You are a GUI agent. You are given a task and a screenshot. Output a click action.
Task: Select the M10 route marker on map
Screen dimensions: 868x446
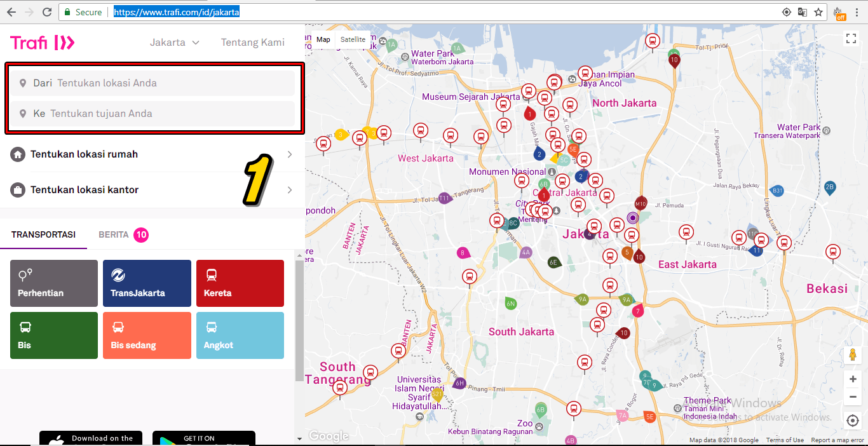click(641, 203)
